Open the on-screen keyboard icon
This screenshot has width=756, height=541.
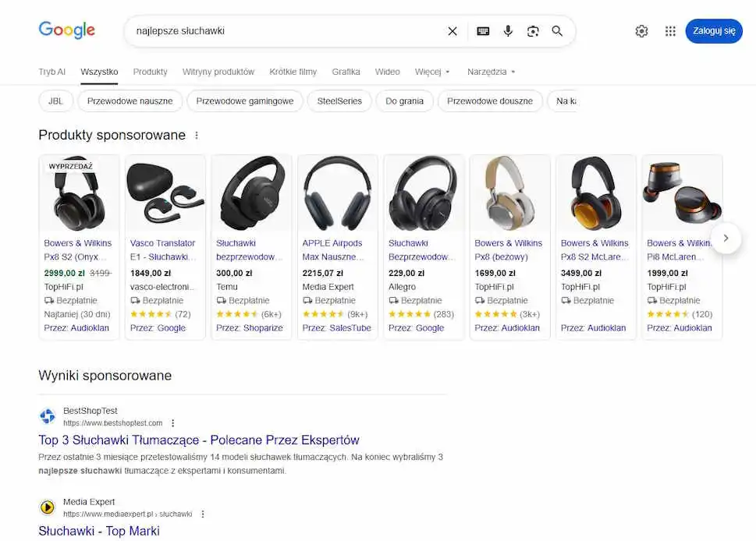483,31
